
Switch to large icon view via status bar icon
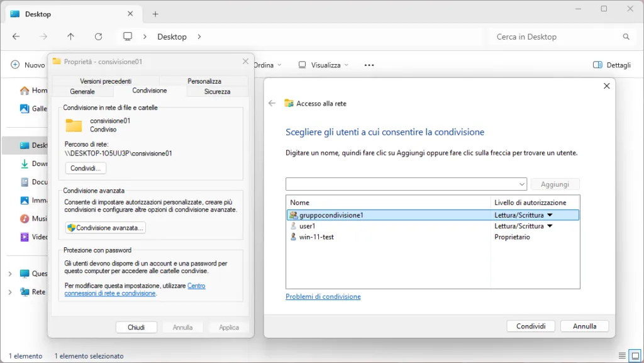(x=635, y=355)
